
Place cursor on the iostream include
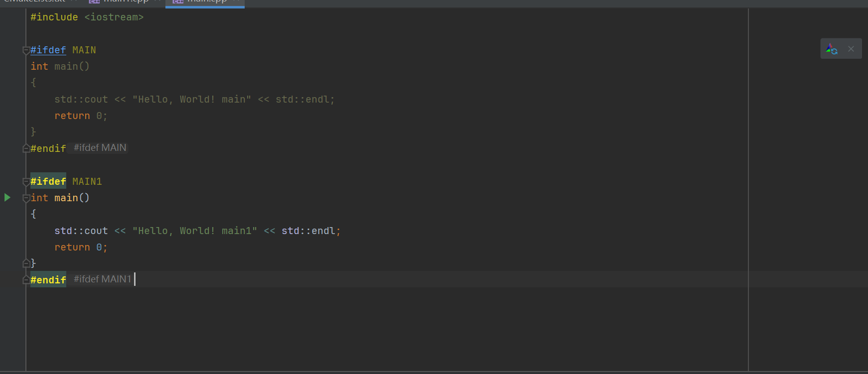point(114,17)
